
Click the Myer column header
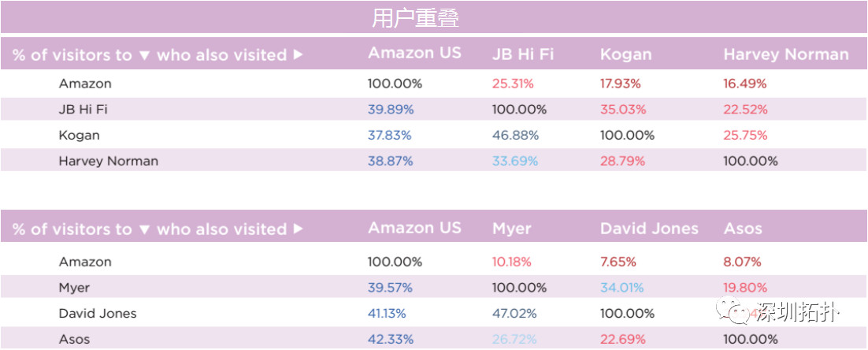[511, 229]
